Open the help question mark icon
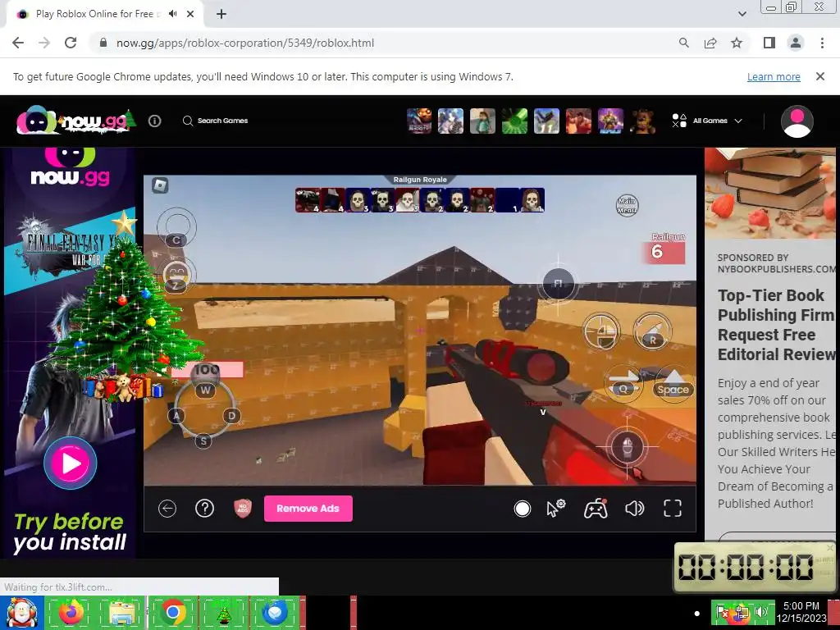Image resolution: width=840 pixels, height=630 pixels. coord(204,509)
